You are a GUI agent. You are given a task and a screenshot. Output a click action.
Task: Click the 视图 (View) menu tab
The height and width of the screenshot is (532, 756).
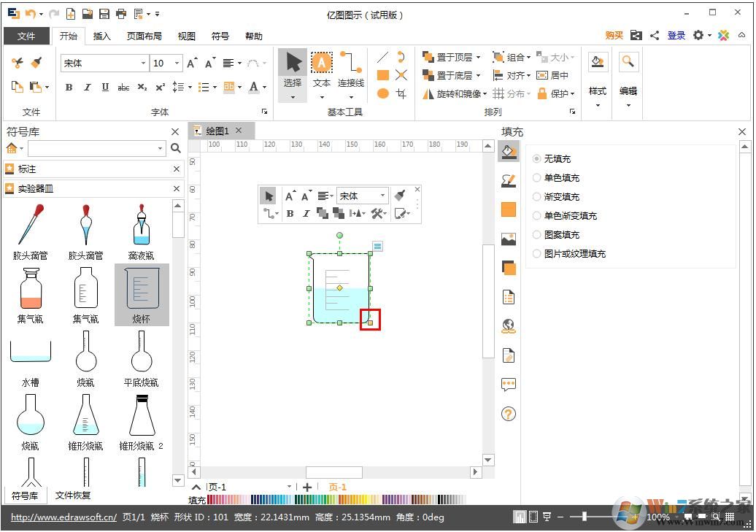click(x=185, y=36)
